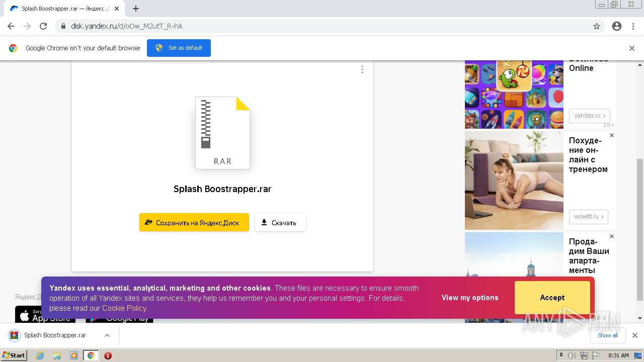
Task: Click the Set as default button
Action: tap(179, 48)
